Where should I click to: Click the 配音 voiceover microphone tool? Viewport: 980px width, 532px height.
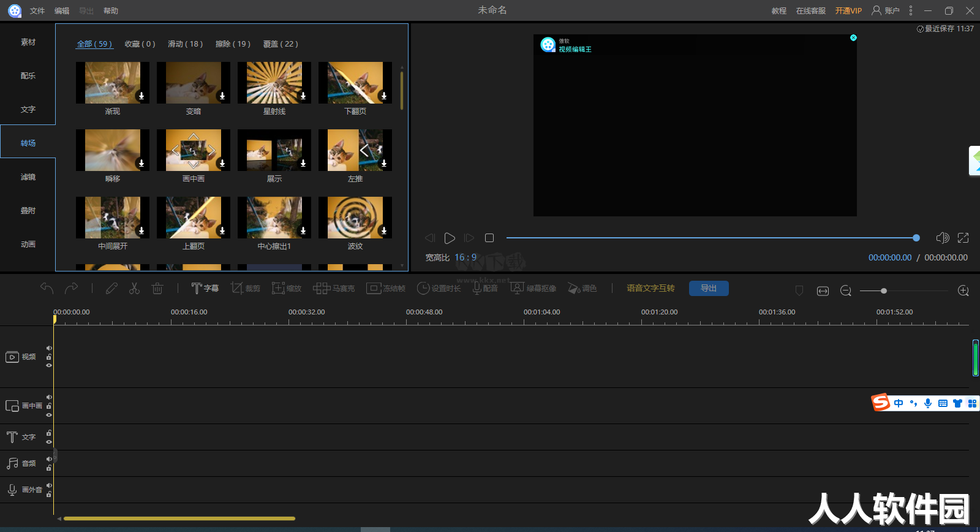click(x=485, y=288)
